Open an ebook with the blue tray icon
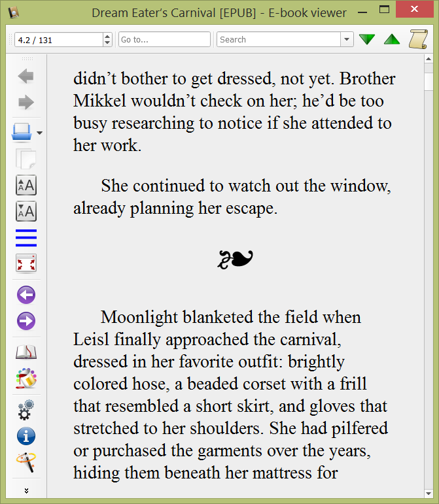 (22, 133)
